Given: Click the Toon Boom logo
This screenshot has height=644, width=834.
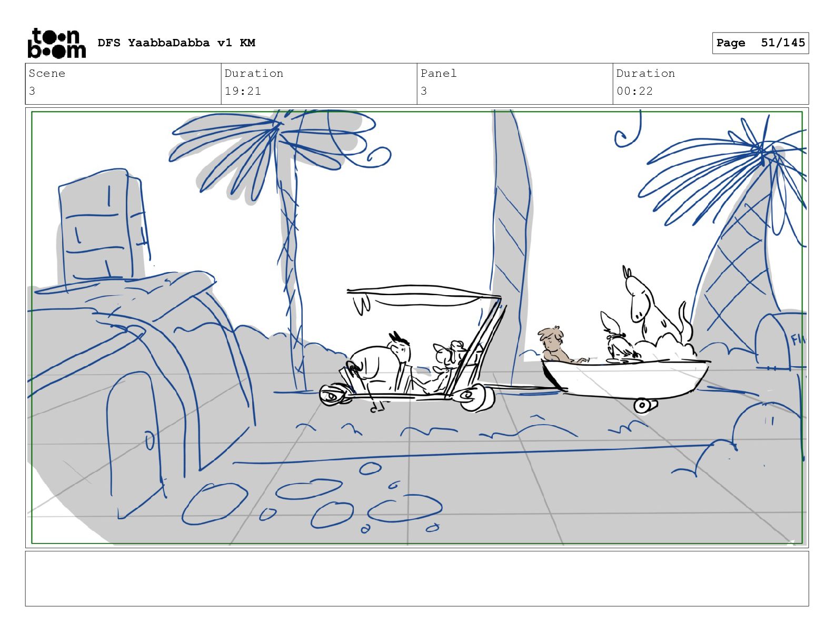Looking at the screenshot, I should click(56, 43).
